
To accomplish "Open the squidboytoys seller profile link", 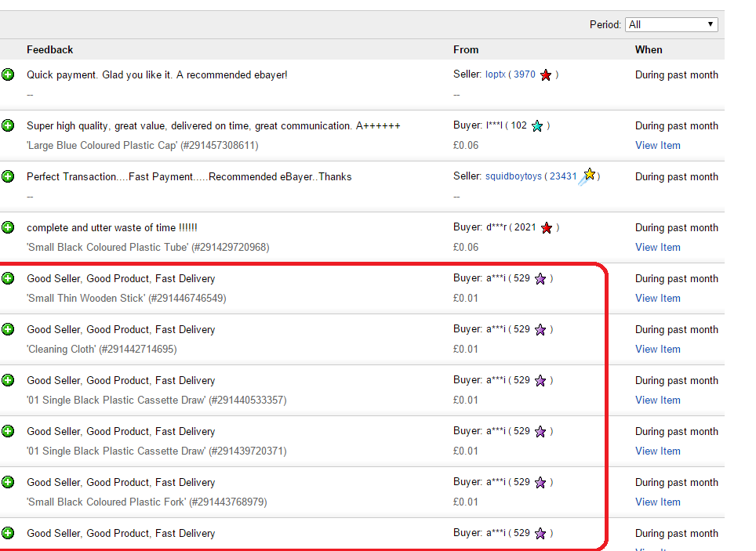I will pyautogui.click(x=513, y=177).
